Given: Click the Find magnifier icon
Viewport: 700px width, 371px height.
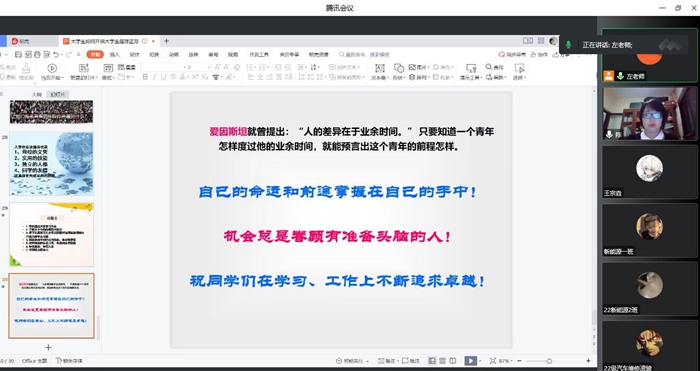Looking at the screenshot, I should click(489, 67).
